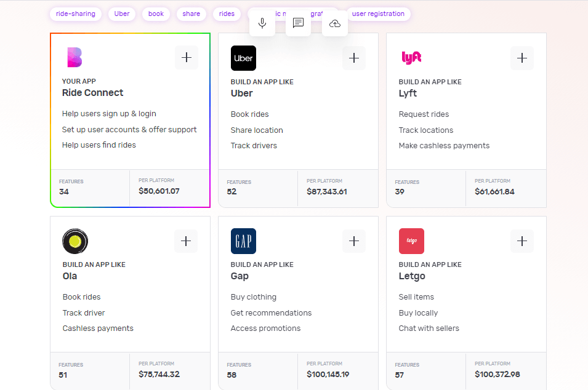Click 'Access promotions' under Gap
The height and width of the screenshot is (390, 588).
click(265, 328)
